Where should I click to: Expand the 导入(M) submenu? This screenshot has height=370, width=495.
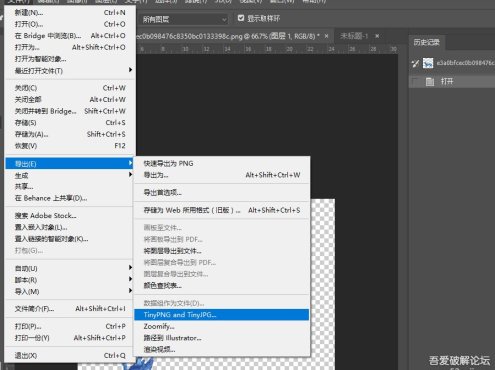coord(69,292)
